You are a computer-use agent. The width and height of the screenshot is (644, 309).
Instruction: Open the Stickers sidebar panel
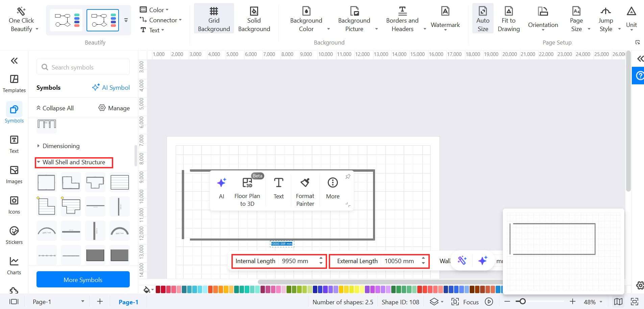[14, 235]
